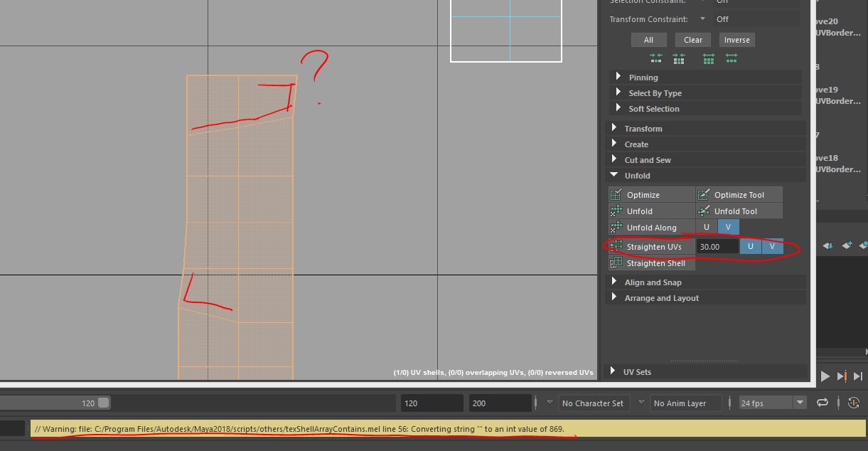Click the shrink selection along loop icon under Clear
868x451 pixels.
tap(679, 59)
